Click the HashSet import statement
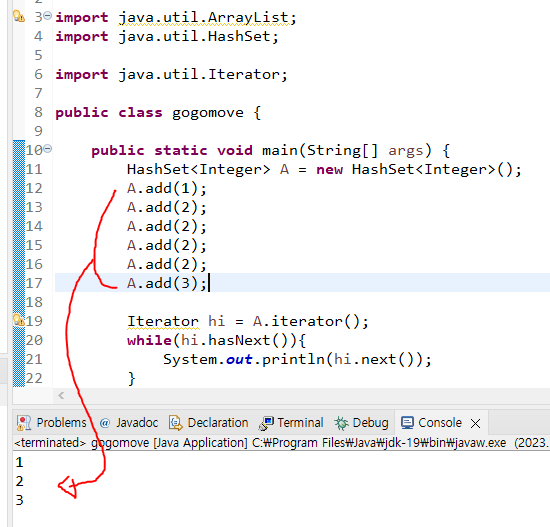Screen dimensions: 550x527 pos(167,36)
